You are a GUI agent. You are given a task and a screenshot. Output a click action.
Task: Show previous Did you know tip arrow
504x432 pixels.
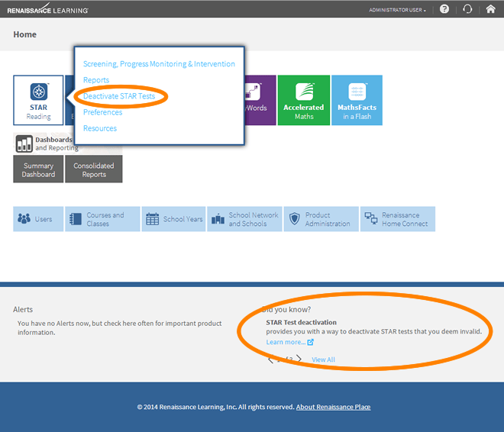point(270,359)
